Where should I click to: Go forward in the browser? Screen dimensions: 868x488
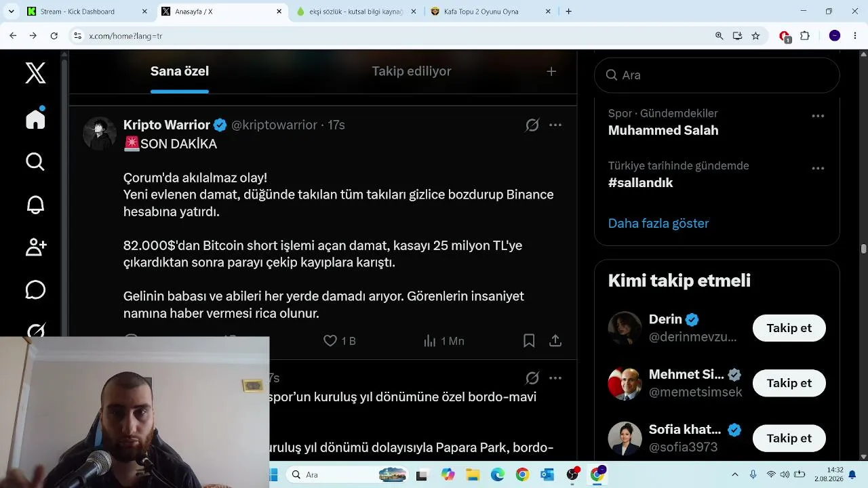click(x=33, y=35)
